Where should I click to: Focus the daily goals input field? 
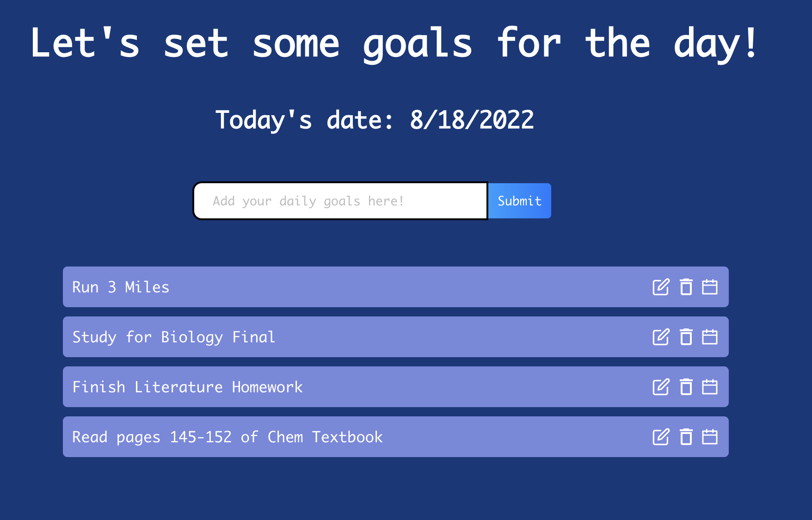click(340, 201)
